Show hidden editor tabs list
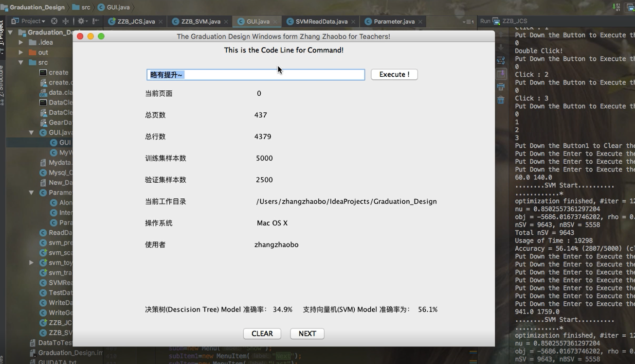 tap(468, 22)
